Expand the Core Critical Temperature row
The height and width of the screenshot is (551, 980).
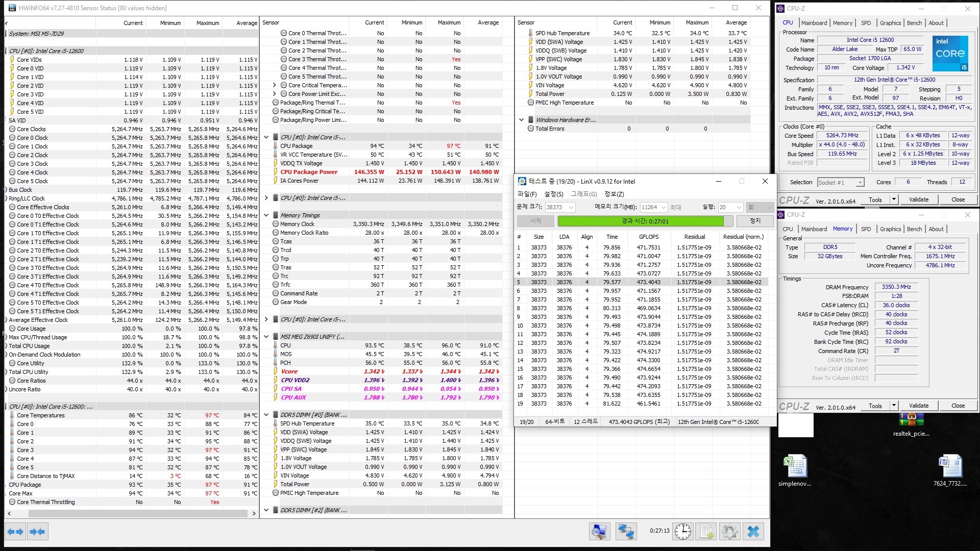[274, 85]
